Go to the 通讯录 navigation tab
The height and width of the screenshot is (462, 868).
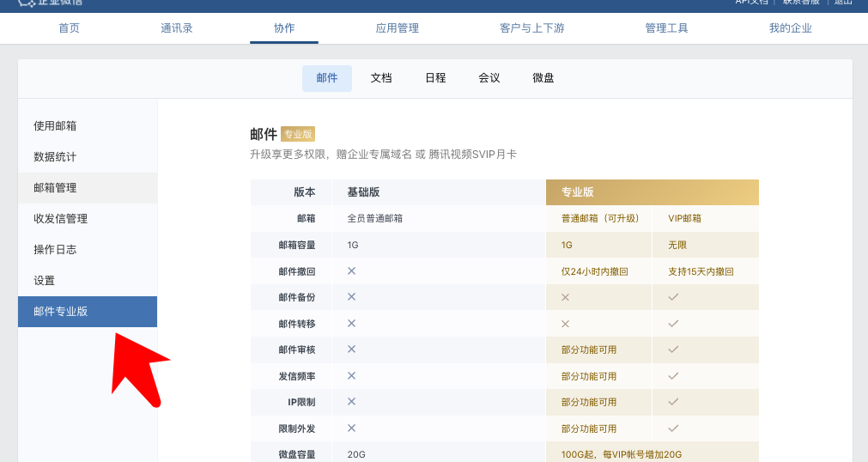pyautogui.click(x=176, y=28)
